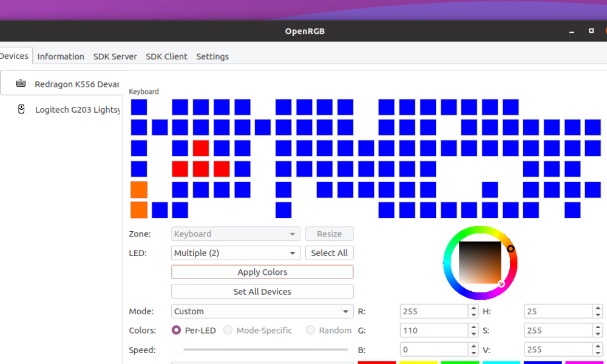Decrease the G value with down arrow

point(473,334)
